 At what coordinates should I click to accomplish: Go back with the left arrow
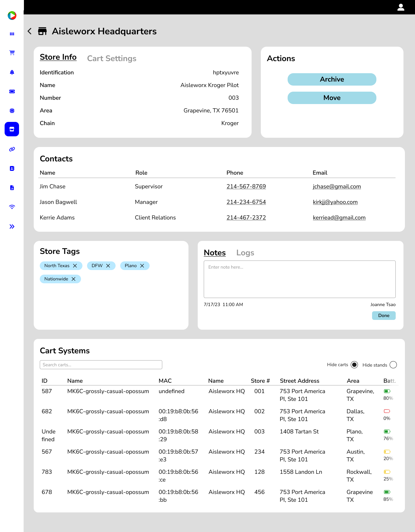[x=29, y=31]
